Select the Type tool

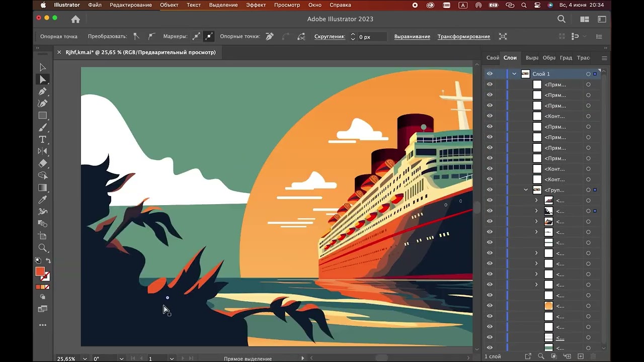[x=43, y=140]
